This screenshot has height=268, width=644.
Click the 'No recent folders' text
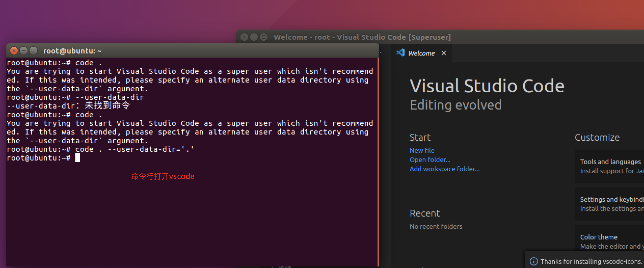(x=436, y=226)
